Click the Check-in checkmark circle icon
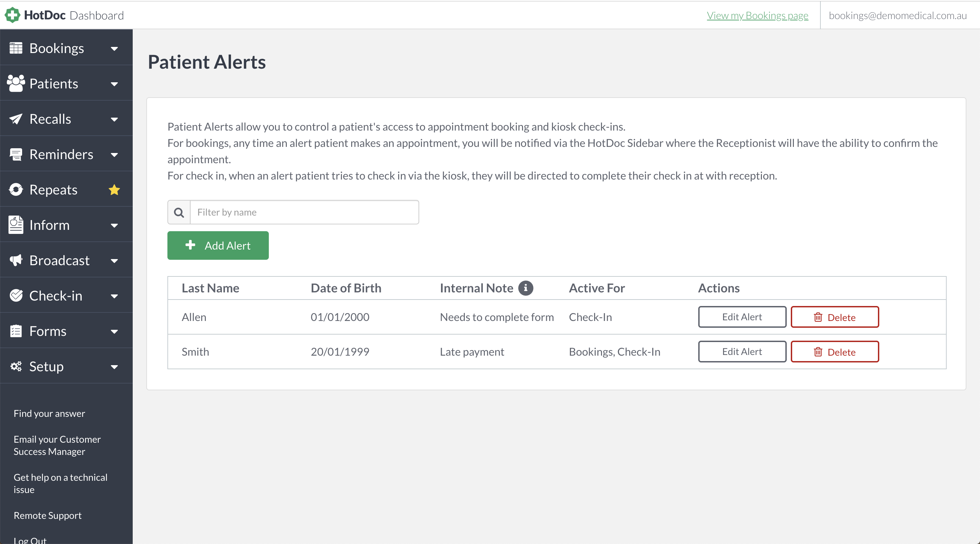Image resolution: width=980 pixels, height=544 pixels. click(16, 295)
